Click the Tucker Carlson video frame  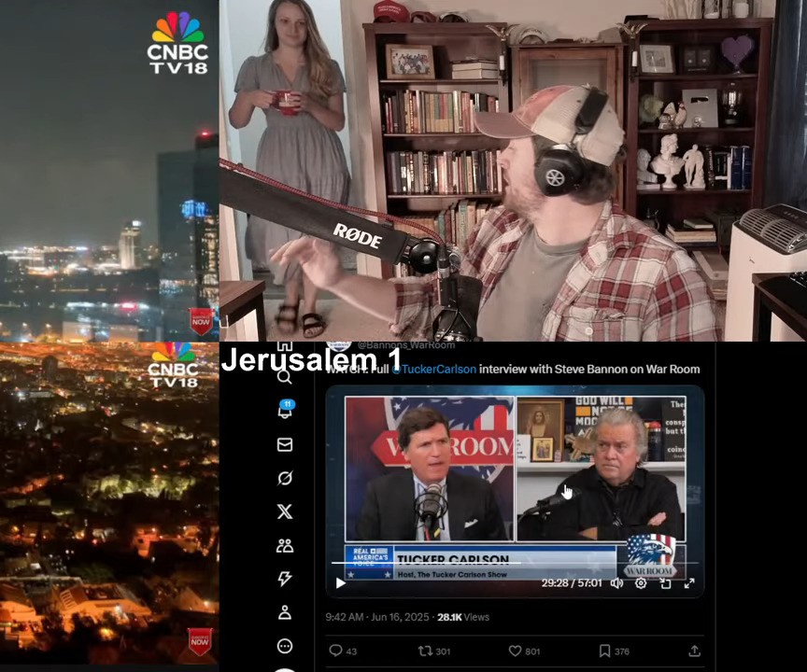coord(430,469)
